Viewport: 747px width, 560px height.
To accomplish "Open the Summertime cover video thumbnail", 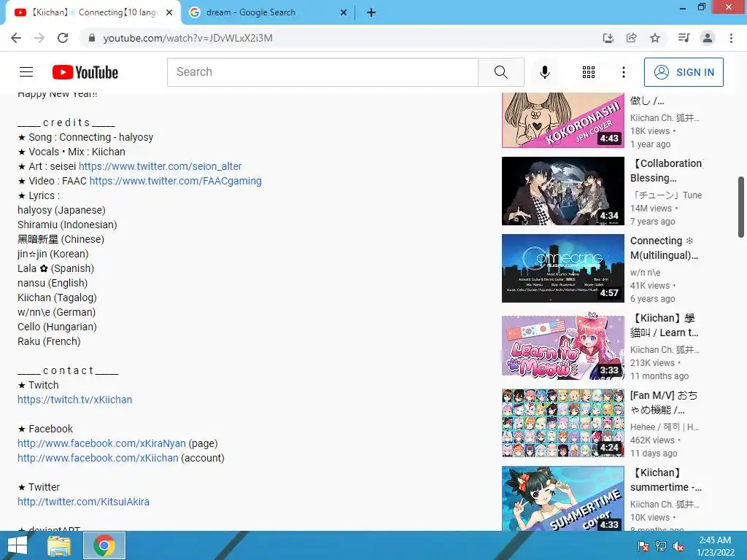I will point(562,499).
